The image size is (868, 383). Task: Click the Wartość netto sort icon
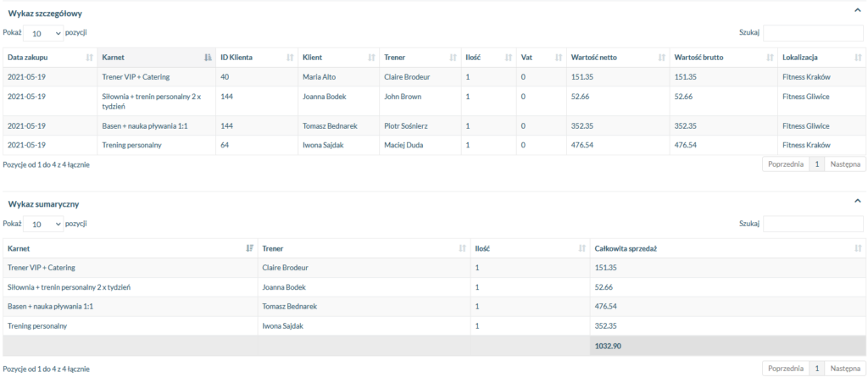[660, 58]
